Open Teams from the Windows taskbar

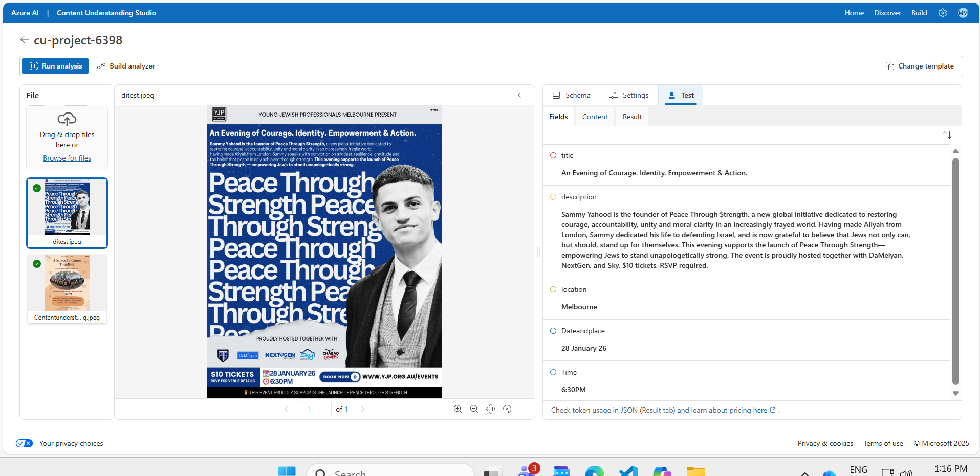(527, 470)
